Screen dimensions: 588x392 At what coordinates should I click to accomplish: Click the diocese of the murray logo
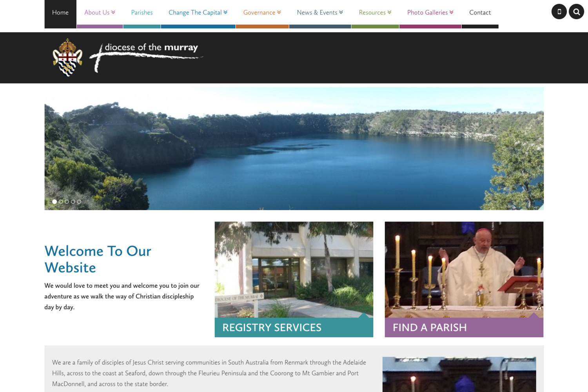click(146, 57)
